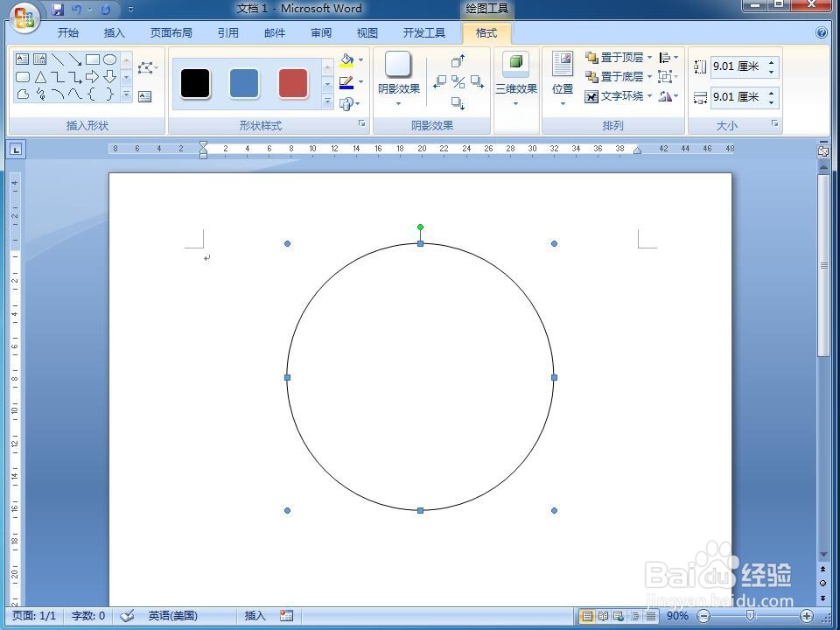Choose the Left Brace shape
This screenshot has height=630, width=840.
[93, 94]
